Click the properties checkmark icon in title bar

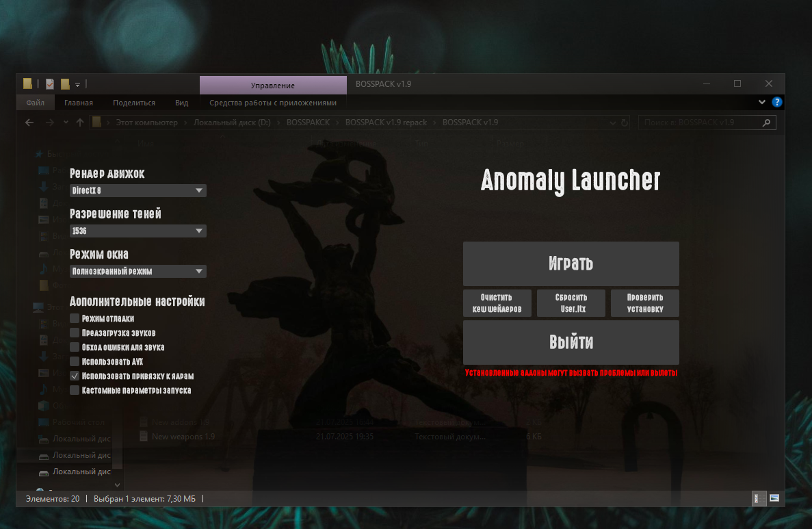(50, 84)
